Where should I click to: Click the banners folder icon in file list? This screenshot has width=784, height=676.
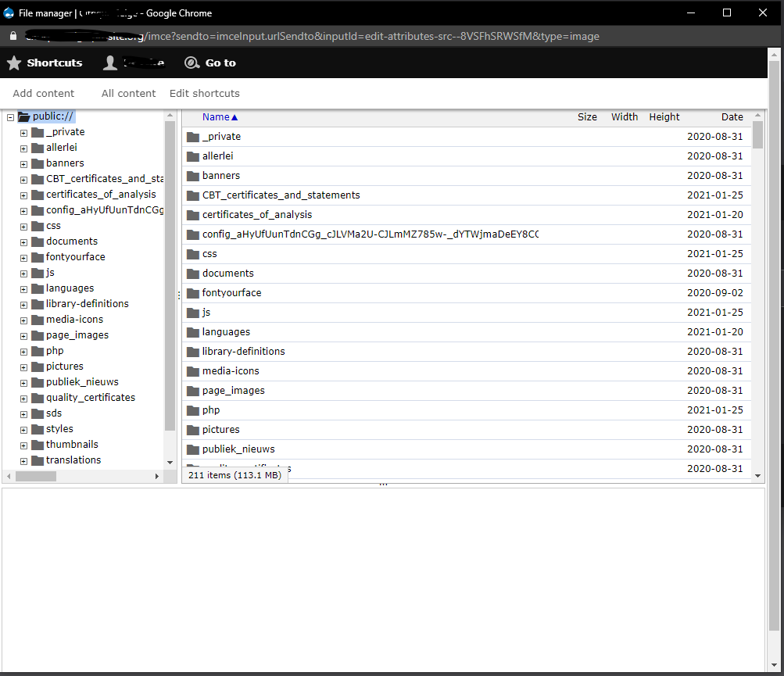[x=193, y=176]
